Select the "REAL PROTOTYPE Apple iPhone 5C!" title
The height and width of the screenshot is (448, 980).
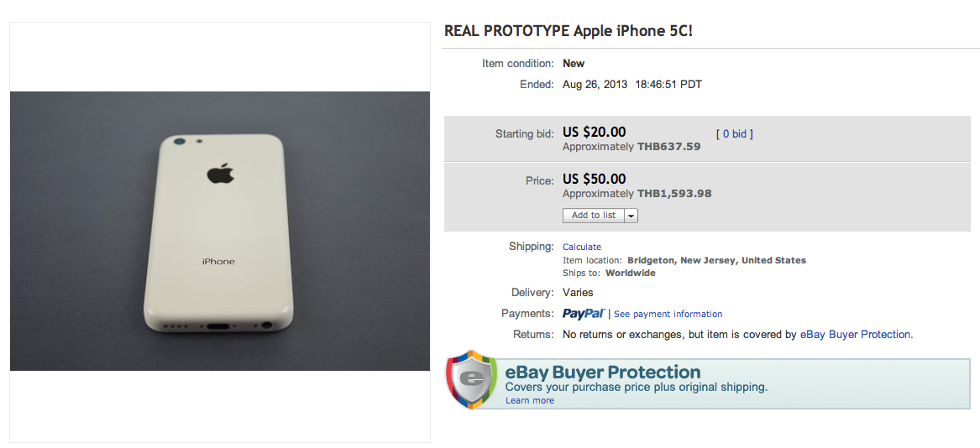pyautogui.click(x=568, y=31)
